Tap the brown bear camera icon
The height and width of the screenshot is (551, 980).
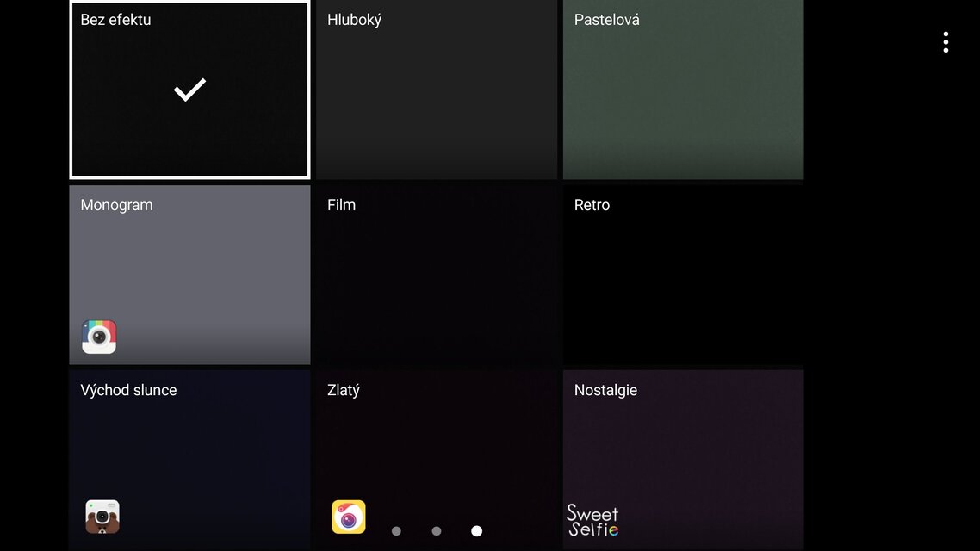coord(102,517)
